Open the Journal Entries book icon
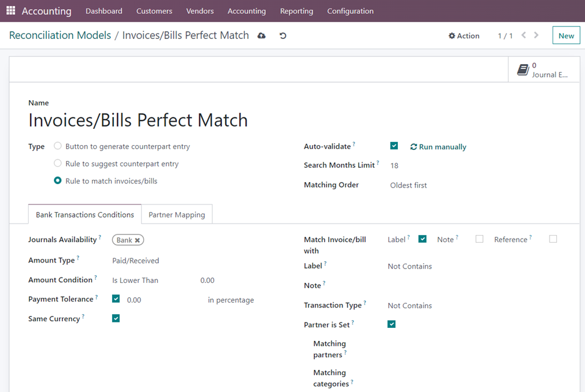The height and width of the screenshot is (392, 585). 523,70
